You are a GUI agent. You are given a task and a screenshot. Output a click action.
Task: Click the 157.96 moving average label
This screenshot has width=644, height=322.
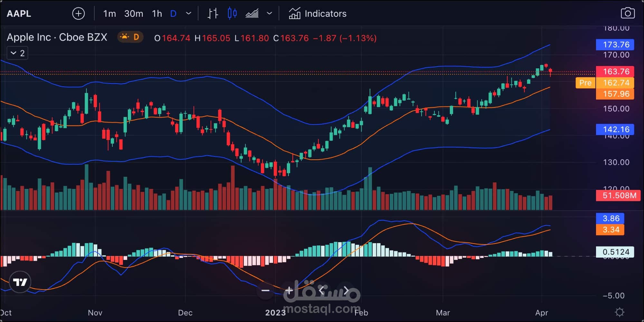pyautogui.click(x=615, y=94)
